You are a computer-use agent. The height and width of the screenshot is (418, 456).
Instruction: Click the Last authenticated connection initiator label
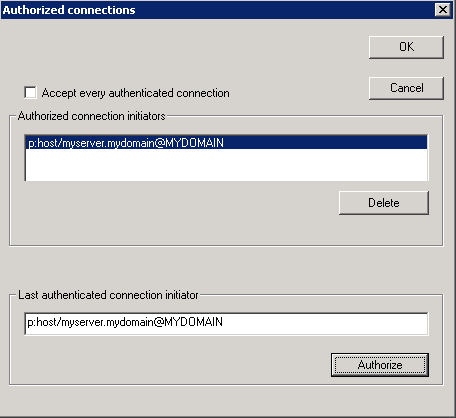coord(108,295)
